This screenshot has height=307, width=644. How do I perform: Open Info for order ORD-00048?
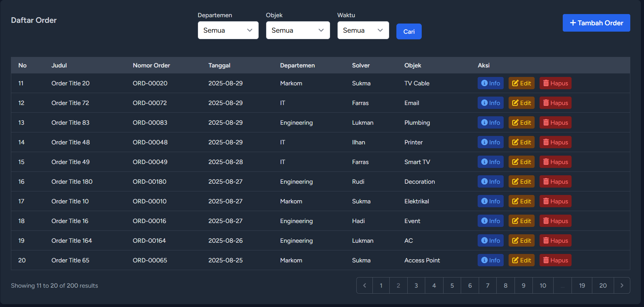(490, 142)
